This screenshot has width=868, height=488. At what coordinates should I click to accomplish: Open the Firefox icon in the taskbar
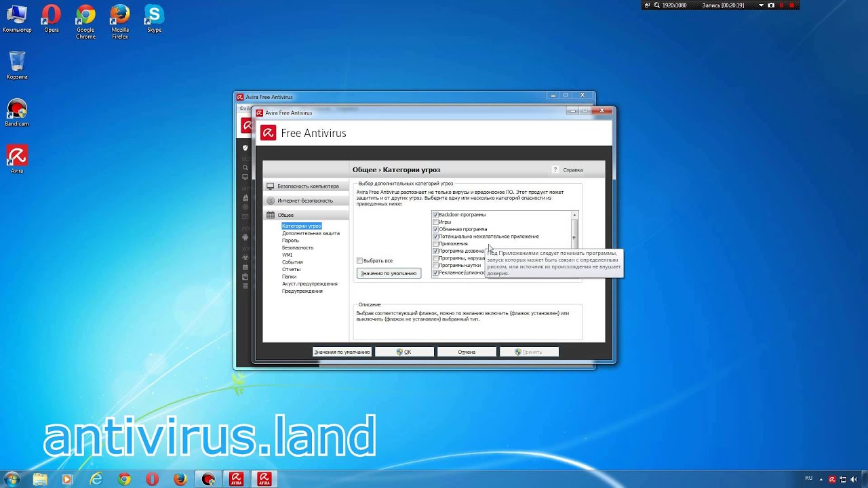click(x=180, y=479)
